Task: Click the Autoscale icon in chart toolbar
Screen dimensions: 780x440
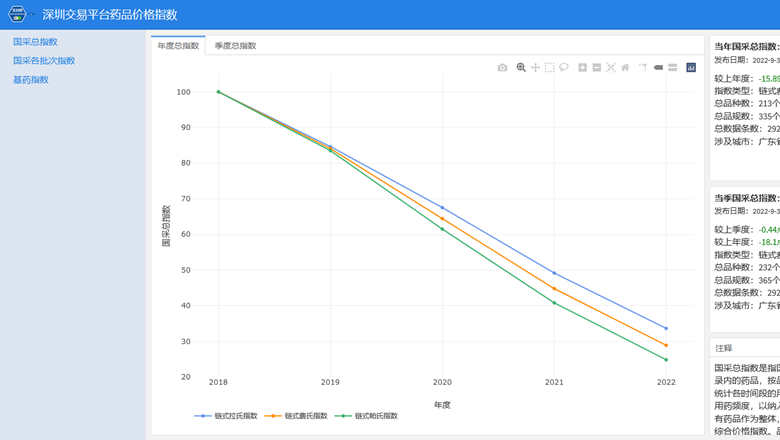Action: tap(611, 68)
